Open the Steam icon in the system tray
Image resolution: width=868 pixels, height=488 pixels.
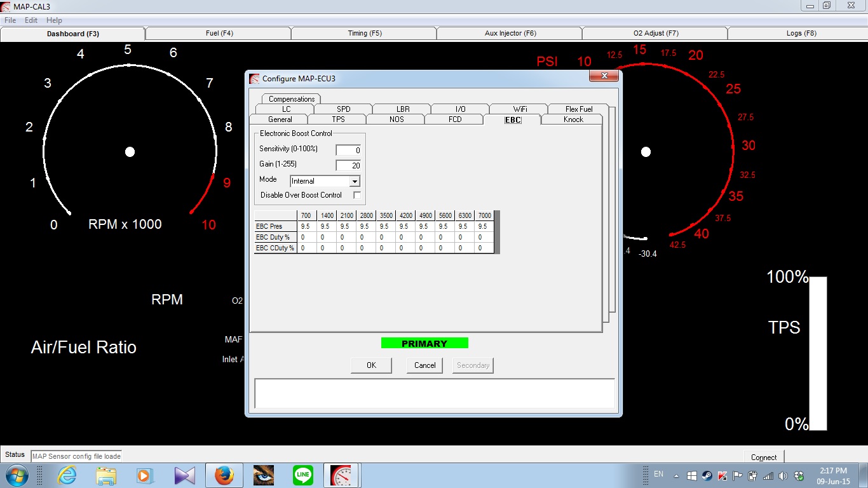tap(706, 475)
